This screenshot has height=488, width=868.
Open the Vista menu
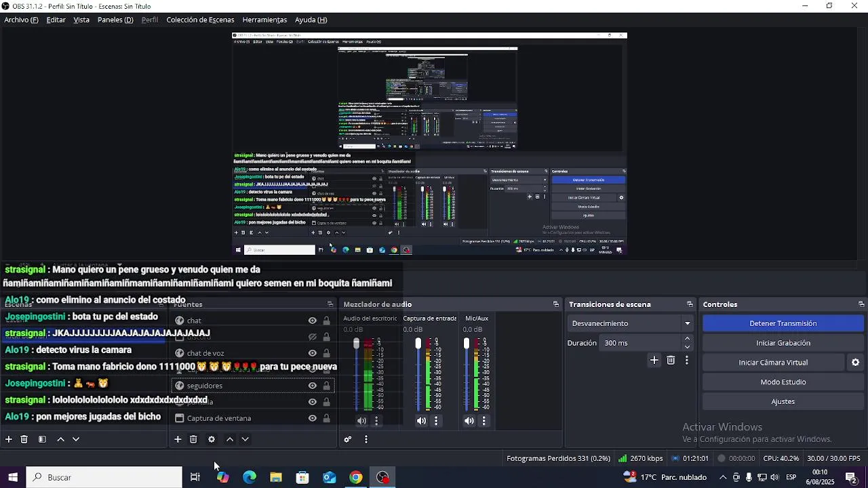click(81, 20)
